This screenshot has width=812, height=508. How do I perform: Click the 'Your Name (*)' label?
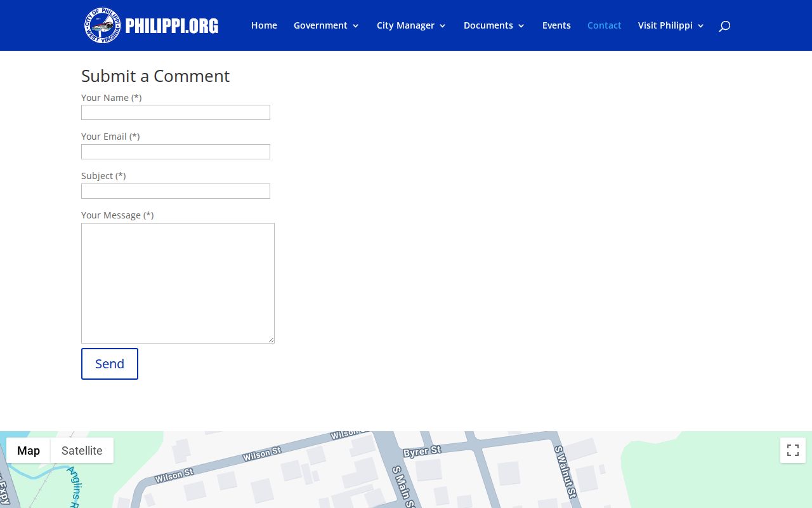pos(112,98)
